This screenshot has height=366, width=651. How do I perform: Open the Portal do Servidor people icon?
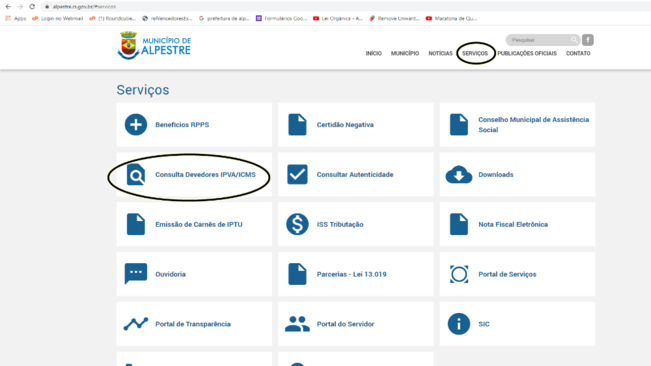(297, 324)
